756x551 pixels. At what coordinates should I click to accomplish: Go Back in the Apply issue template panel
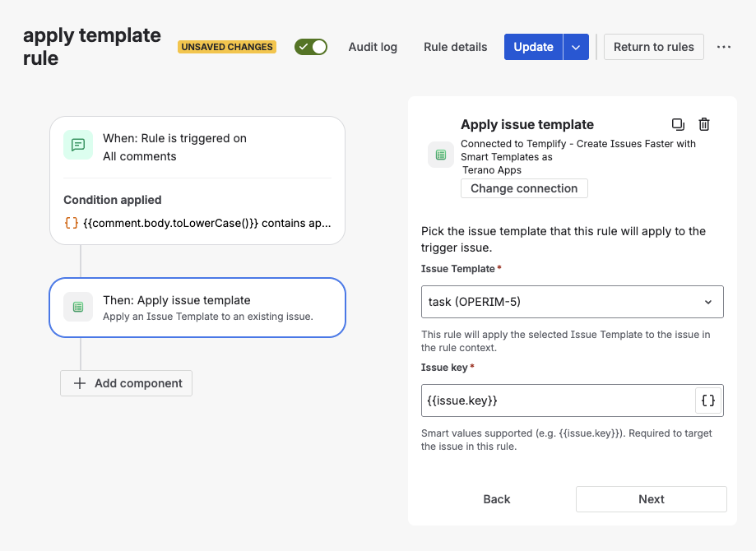pos(496,499)
